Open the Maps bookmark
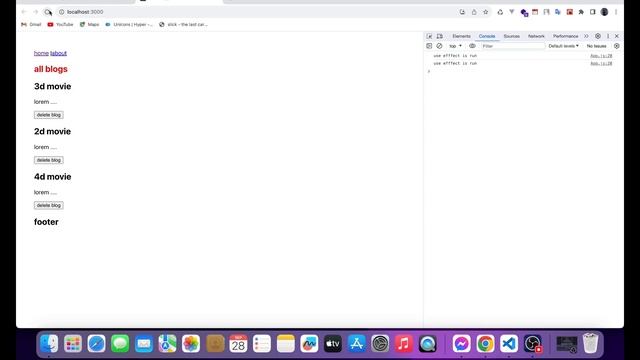Viewport: 640px width, 360px height. 89,24
